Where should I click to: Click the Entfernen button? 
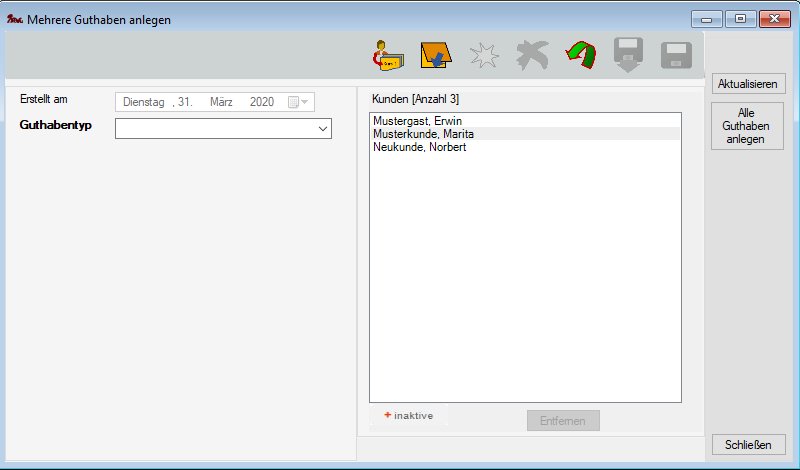pyautogui.click(x=563, y=420)
